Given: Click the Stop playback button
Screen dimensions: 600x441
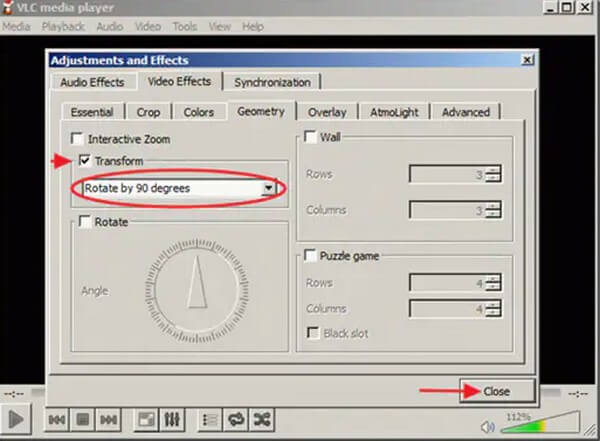Looking at the screenshot, I should click(83, 420).
